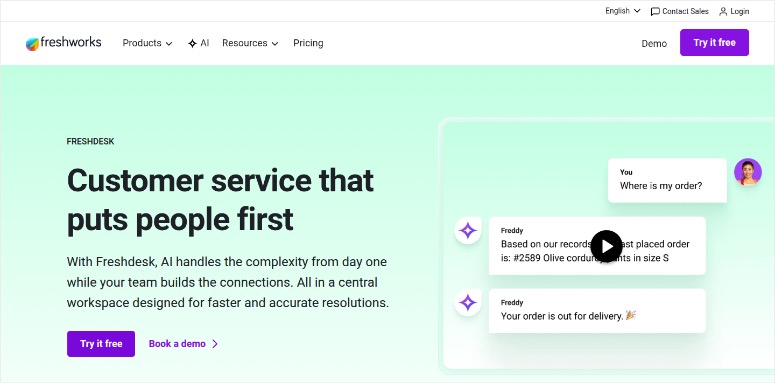Go to the Pricing page
This screenshot has width=775, height=383.
click(308, 43)
